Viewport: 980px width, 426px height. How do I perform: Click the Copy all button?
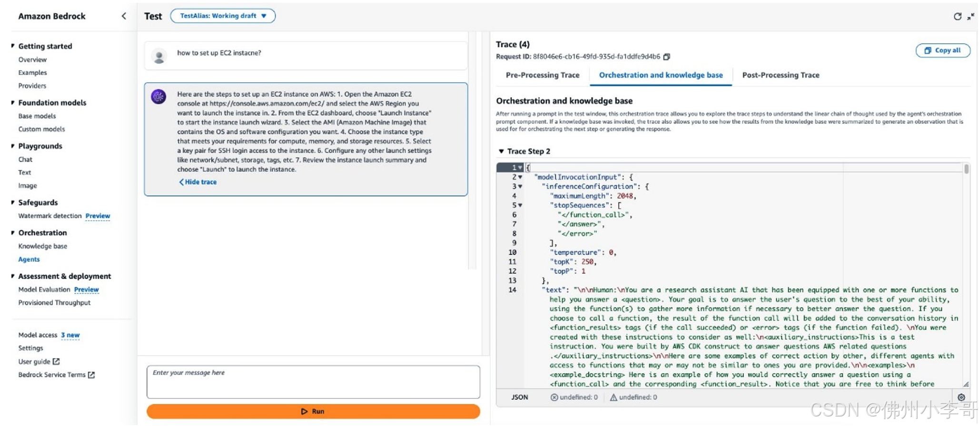click(x=942, y=50)
